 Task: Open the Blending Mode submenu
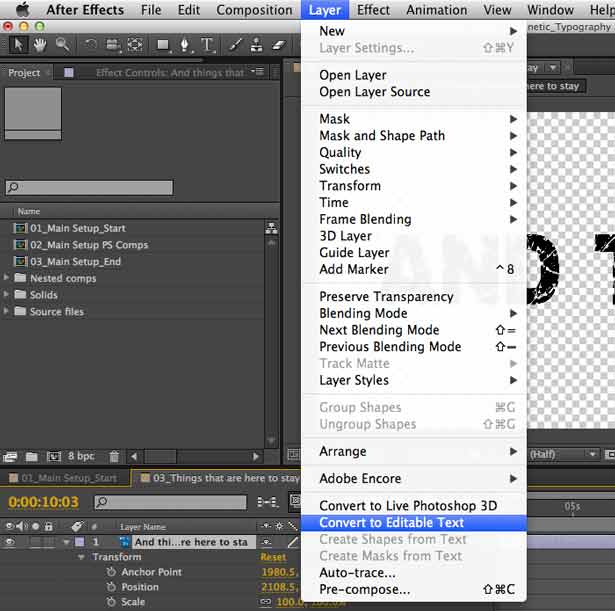pos(414,313)
